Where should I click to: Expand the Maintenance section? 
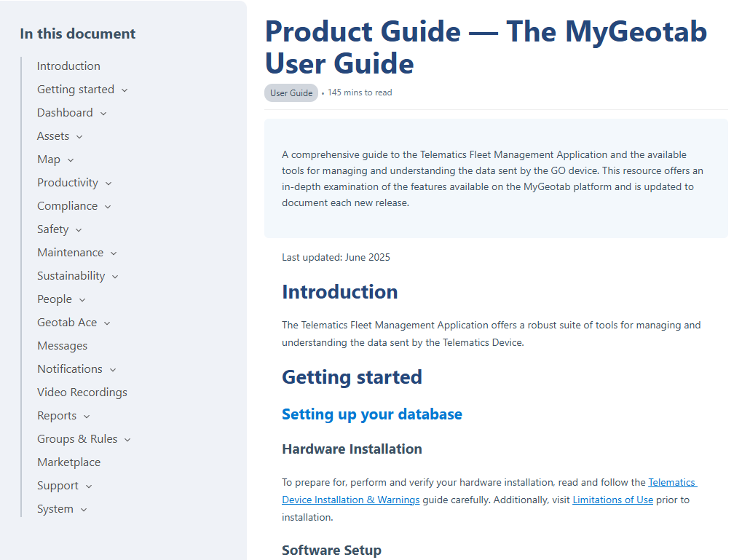(x=113, y=252)
